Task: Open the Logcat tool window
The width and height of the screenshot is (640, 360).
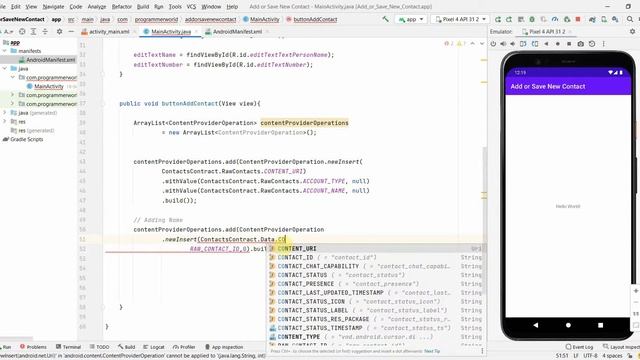Action: (153, 347)
